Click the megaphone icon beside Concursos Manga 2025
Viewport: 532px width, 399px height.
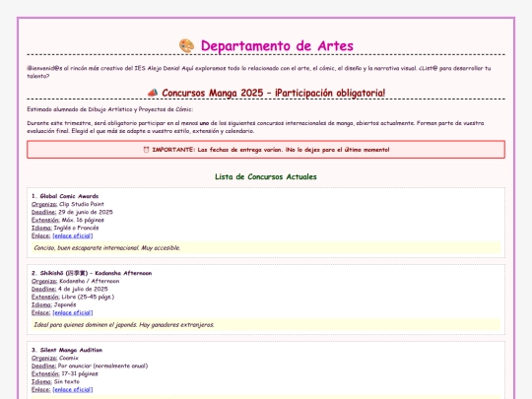point(153,93)
